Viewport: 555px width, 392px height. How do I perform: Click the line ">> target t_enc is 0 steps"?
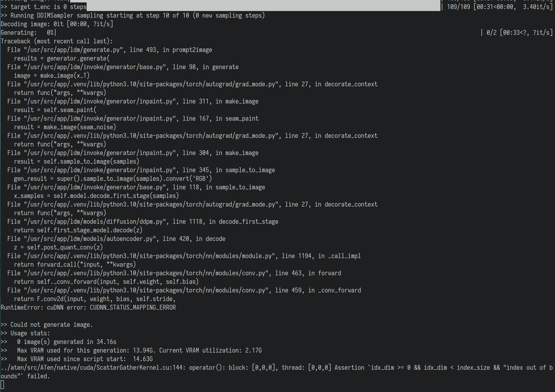pyautogui.click(x=43, y=7)
